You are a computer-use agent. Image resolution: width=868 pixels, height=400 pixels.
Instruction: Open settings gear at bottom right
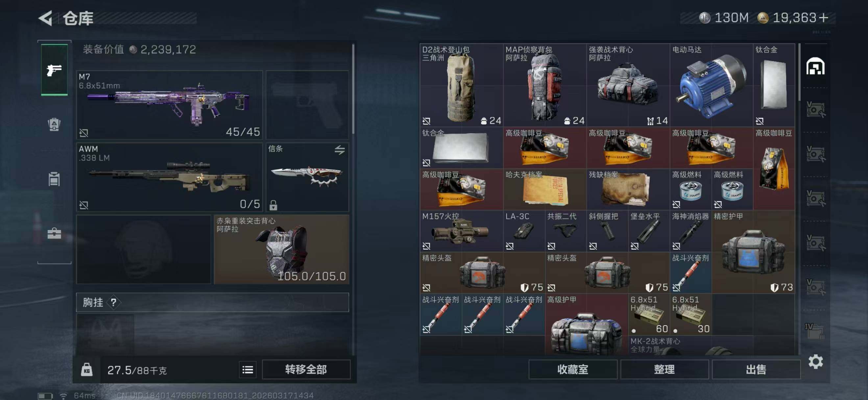(815, 362)
